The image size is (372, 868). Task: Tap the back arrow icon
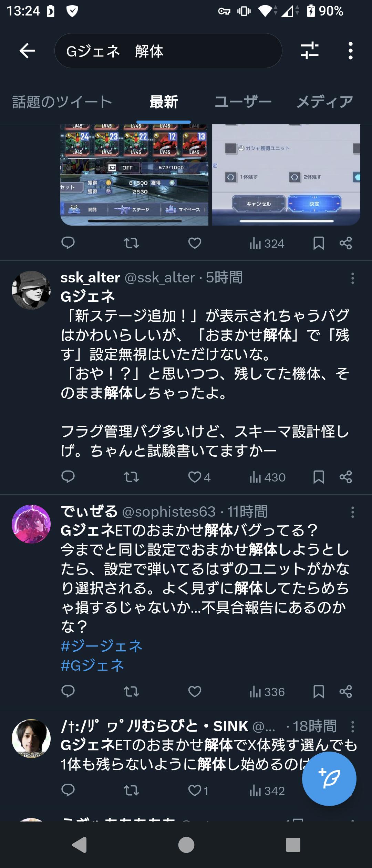click(27, 51)
